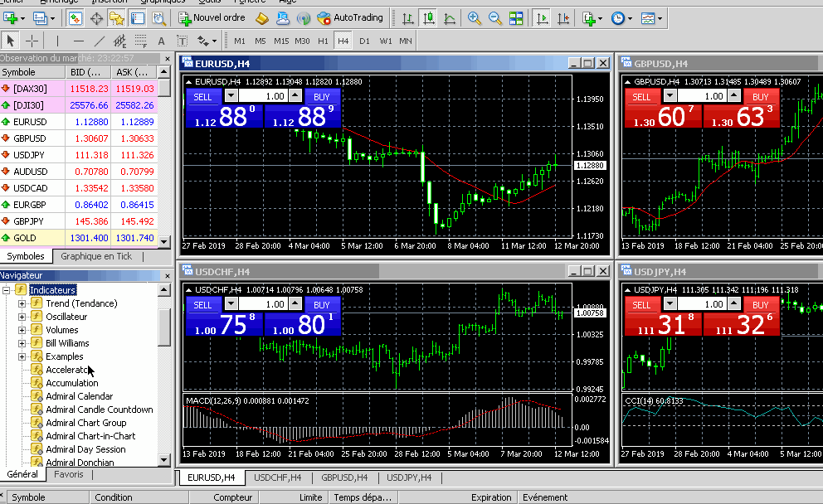This screenshot has height=504, width=823.
Task: Switch to the Graphique en Tick tab
Action: tap(96, 256)
